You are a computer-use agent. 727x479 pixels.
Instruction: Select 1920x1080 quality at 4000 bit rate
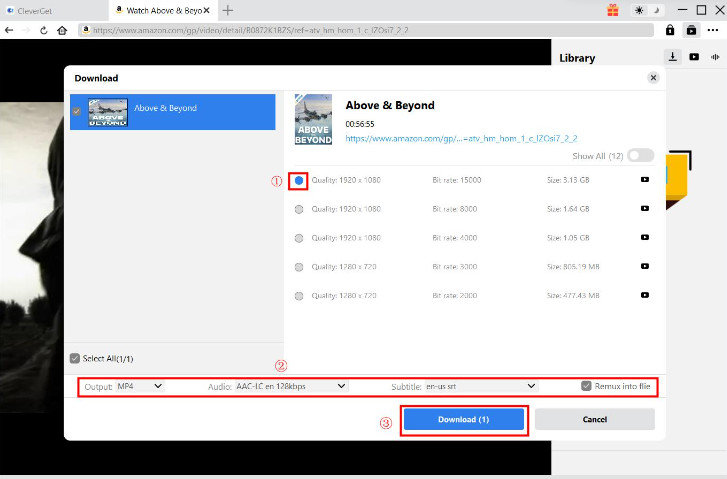click(299, 238)
